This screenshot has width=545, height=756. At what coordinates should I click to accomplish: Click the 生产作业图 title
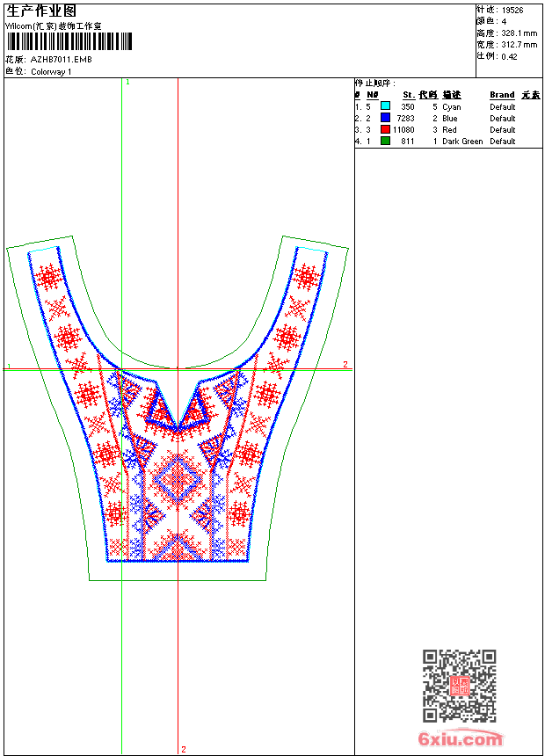tap(41, 11)
